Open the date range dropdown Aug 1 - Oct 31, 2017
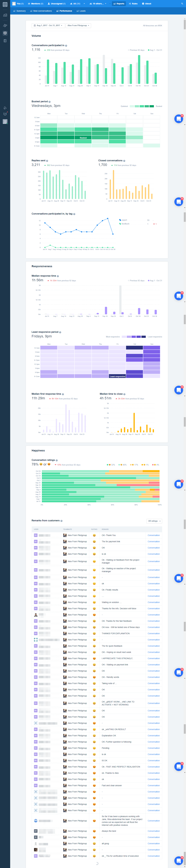This screenshot has height=868, width=186. point(48,26)
